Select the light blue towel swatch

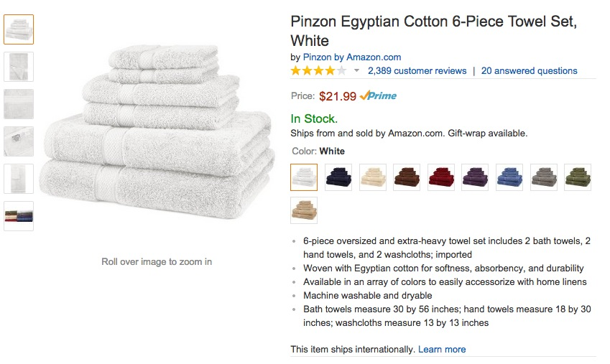(x=509, y=177)
